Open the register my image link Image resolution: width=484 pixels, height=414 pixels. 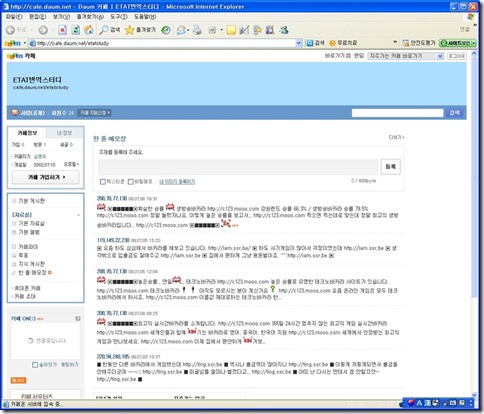(177, 182)
